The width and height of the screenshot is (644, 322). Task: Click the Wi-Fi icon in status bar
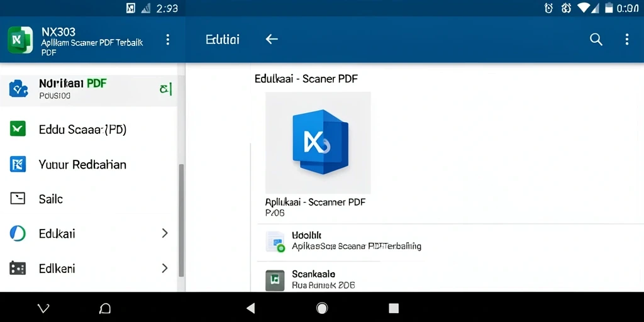pyautogui.click(x=583, y=8)
